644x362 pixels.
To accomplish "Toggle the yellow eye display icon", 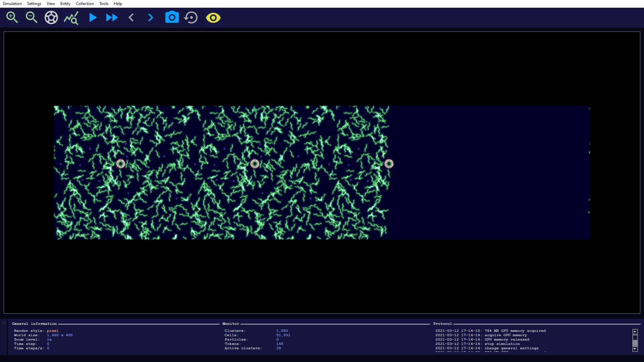I will coord(213,17).
